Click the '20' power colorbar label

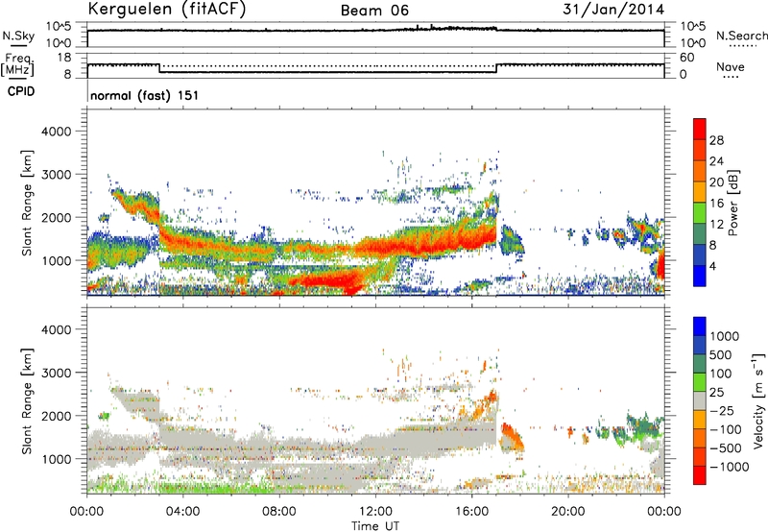[x=716, y=182]
